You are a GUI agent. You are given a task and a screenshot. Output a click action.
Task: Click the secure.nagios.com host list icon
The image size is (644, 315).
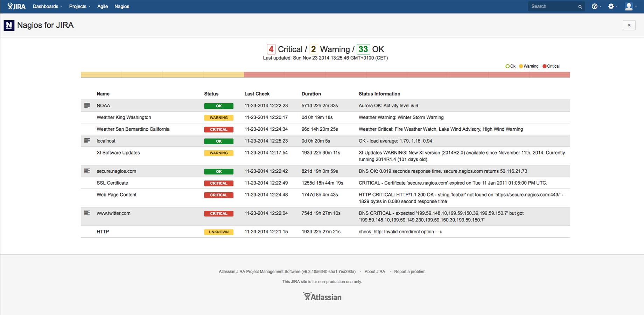(87, 171)
